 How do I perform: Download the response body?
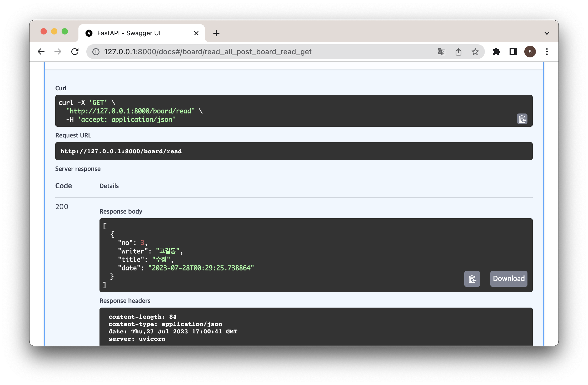click(x=509, y=279)
